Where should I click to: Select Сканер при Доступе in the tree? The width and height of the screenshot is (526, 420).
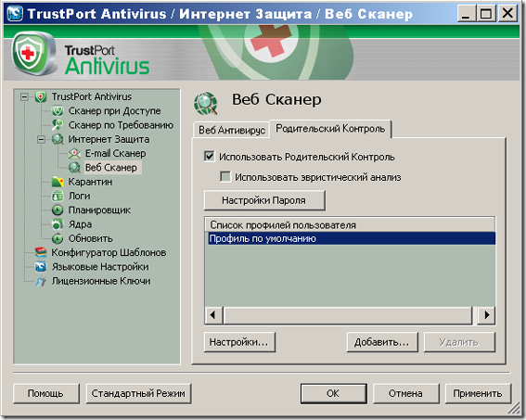115,111
